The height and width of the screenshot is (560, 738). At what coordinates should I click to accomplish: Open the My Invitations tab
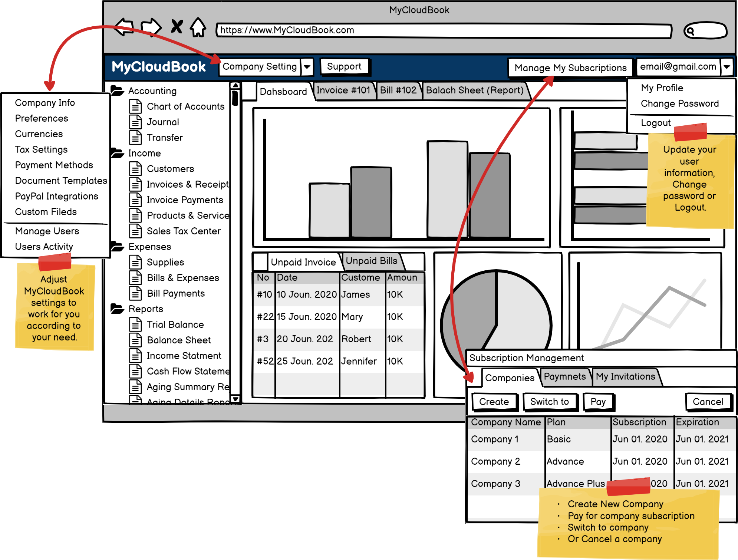tap(625, 376)
